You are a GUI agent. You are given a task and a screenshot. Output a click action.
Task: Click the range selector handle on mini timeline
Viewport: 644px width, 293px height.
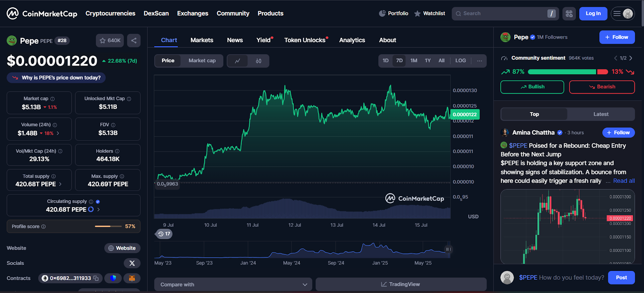click(448, 249)
